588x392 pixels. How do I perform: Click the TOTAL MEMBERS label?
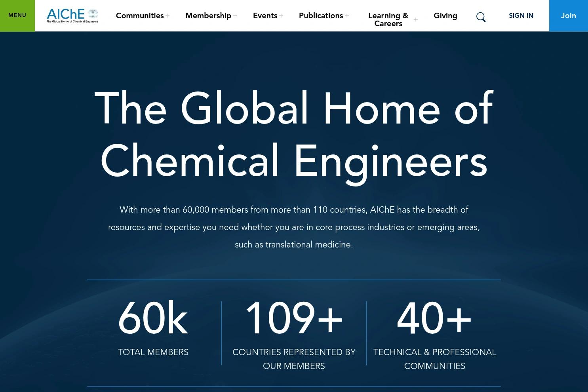[153, 352]
